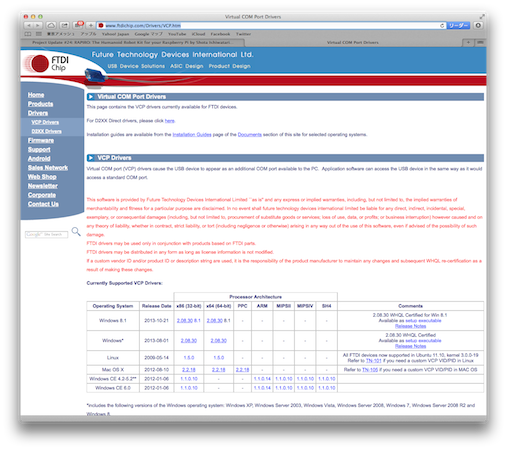Image resolution: width=507 pixels, height=450 pixels.
Task: Click Product Design in the header
Action: (230, 66)
